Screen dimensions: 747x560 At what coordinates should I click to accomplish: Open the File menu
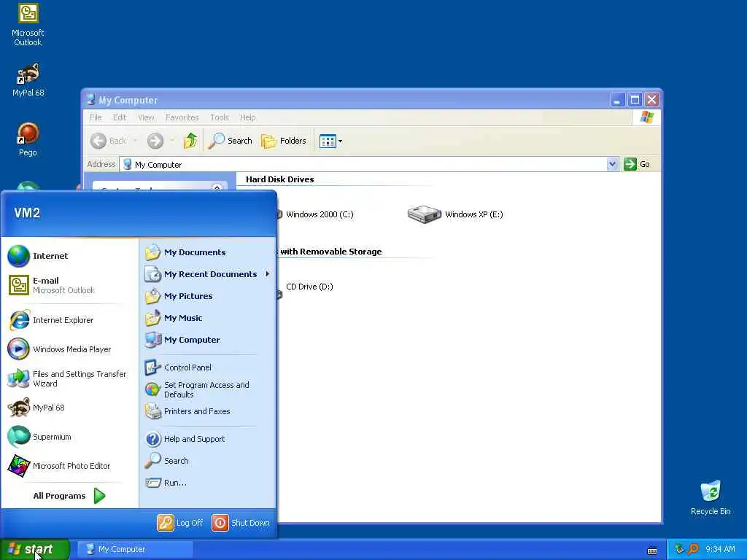click(x=96, y=117)
